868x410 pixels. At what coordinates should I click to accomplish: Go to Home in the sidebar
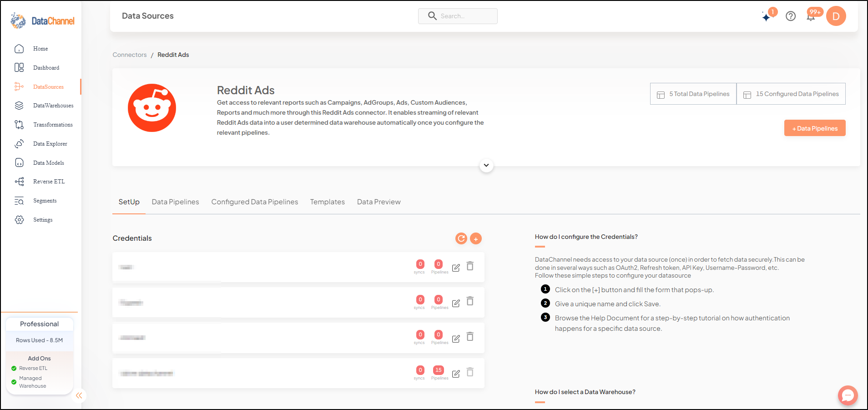pos(40,49)
